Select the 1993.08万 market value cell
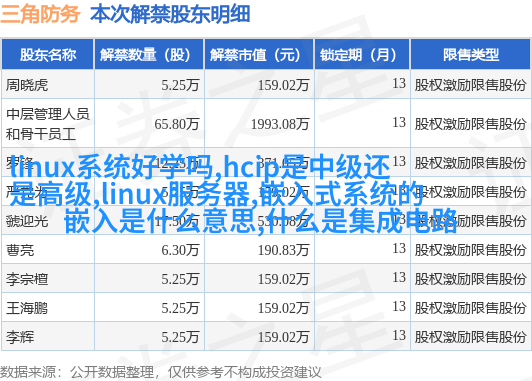This screenshot has width=532, height=381. pos(280,124)
